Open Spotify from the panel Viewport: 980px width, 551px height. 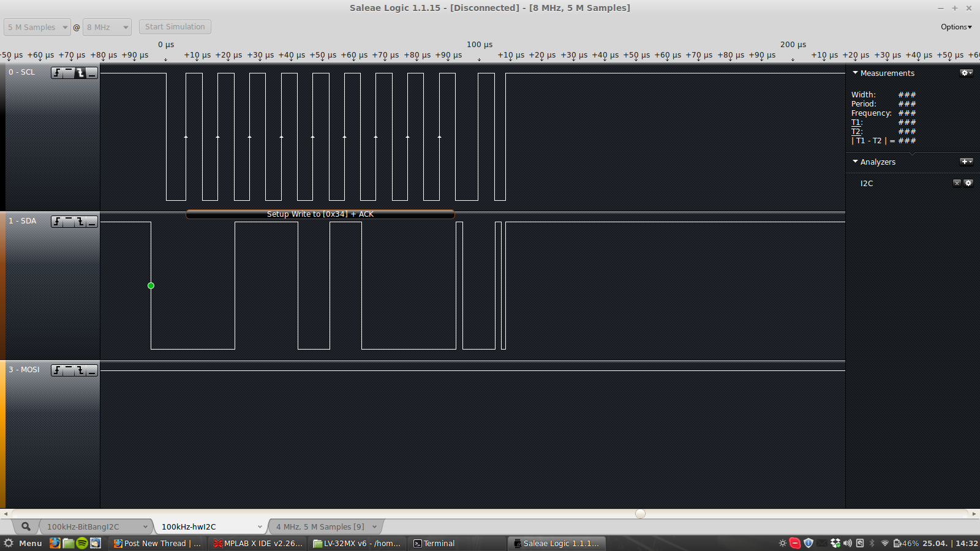(82, 543)
